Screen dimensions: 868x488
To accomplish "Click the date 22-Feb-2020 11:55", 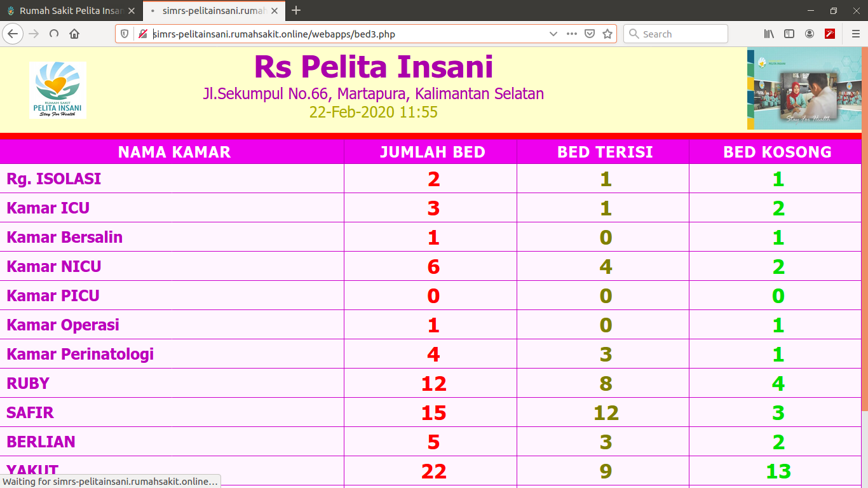I will [x=374, y=112].
